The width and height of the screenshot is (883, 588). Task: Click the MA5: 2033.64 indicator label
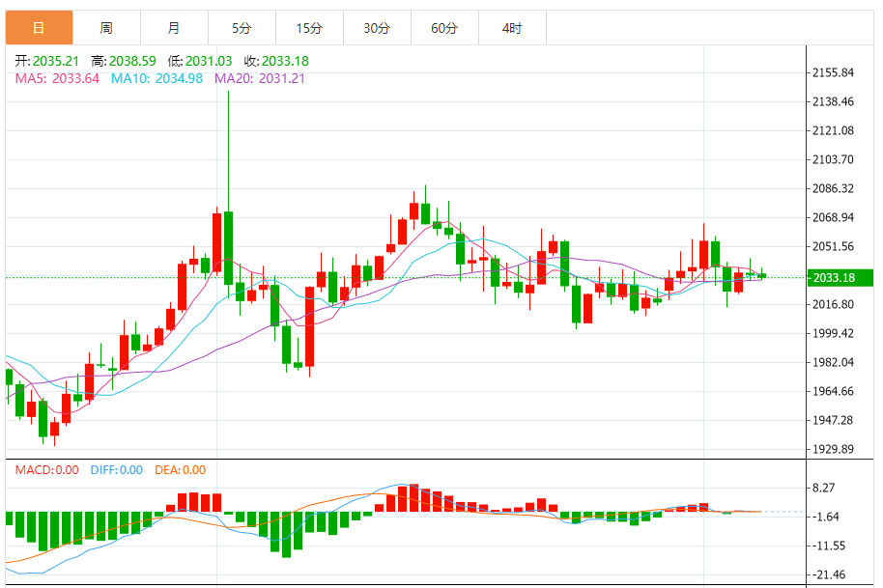57,78
